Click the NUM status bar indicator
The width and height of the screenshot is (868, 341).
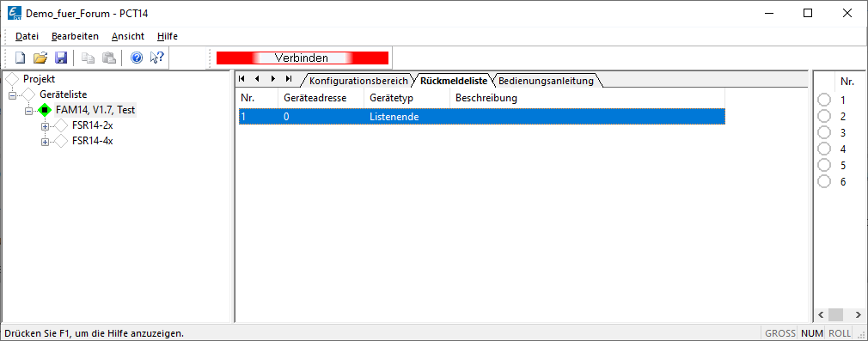click(x=811, y=333)
